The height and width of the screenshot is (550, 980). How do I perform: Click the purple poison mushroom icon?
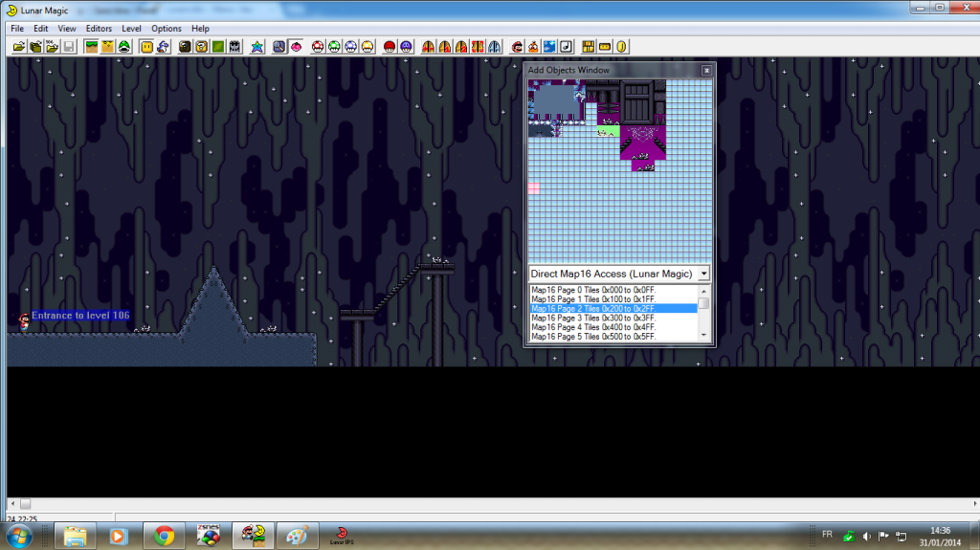tap(406, 47)
